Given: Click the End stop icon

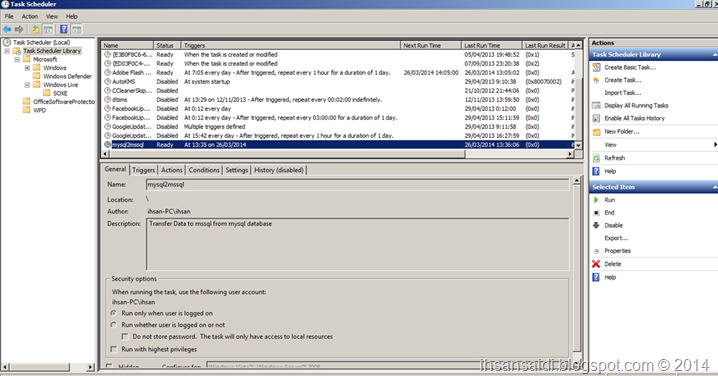Looking at the screenshot, I should tap(596, 213).
